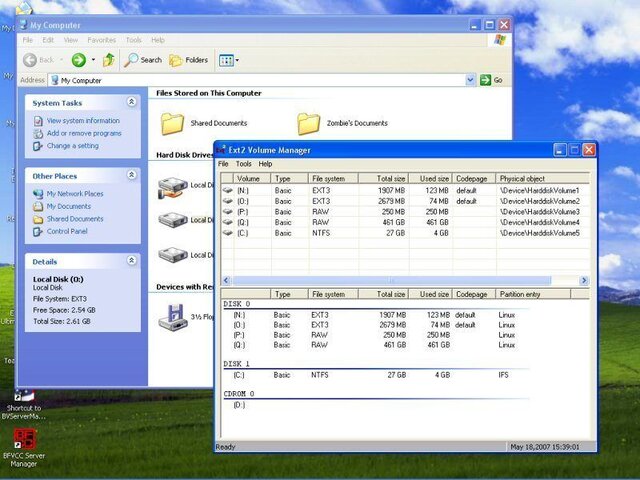The height and width of the screenshot is (480, 640).
Task: Click Add or remove programs link
Action: click(x=84, y=133)
